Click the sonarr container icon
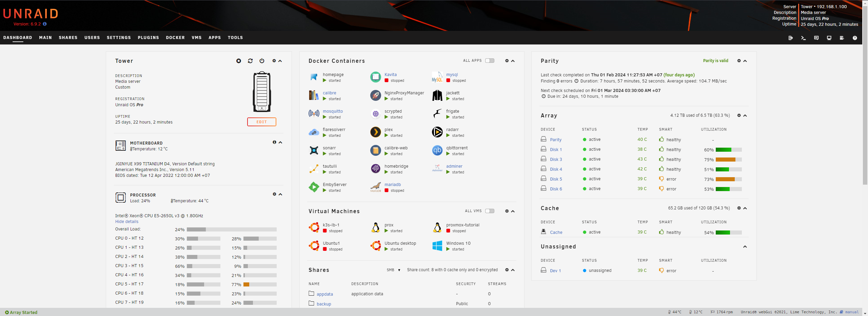Screen dimensions: 868x316 [314, 150]
